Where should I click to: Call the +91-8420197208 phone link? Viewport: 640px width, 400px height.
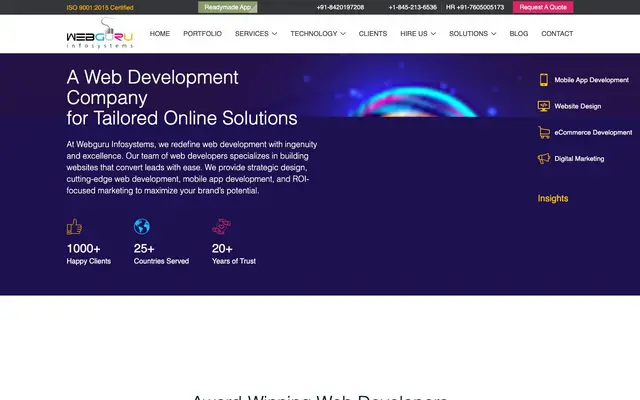click(x=340, y=7)
